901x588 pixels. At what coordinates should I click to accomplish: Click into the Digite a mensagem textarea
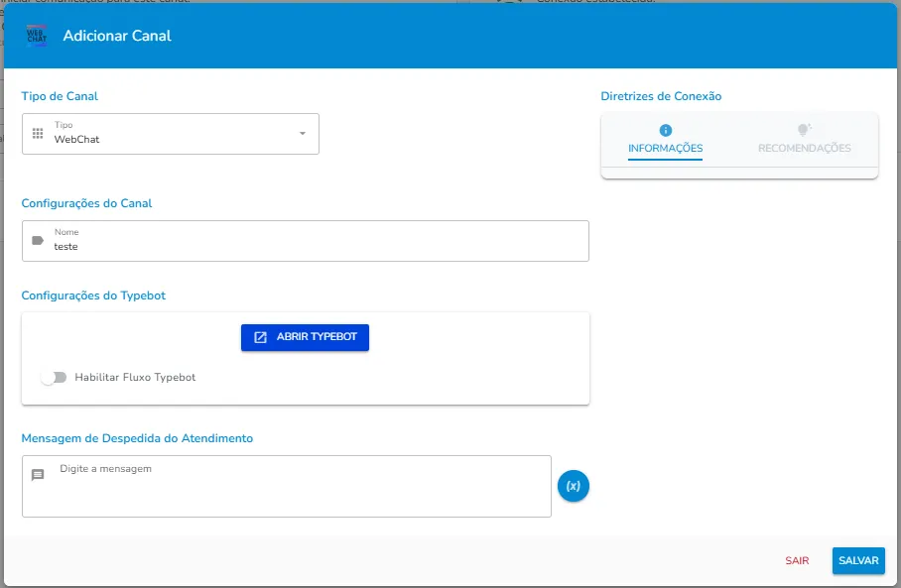coord(287,486)
